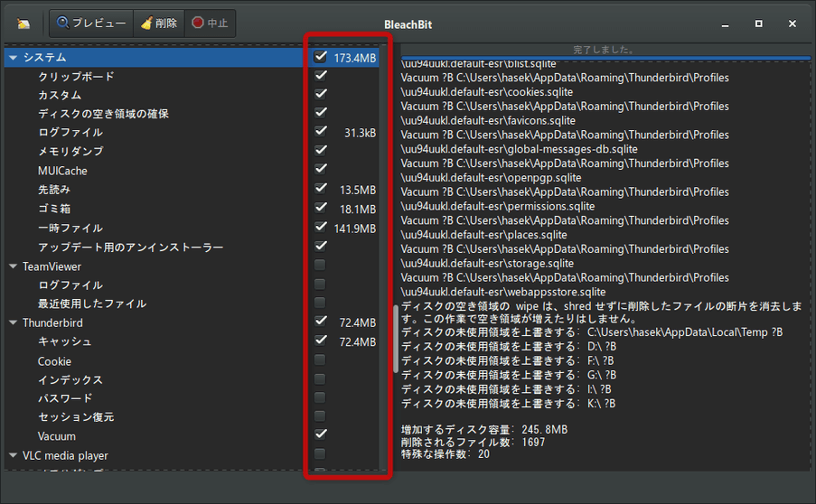Select the MUICache tree item
The image size is (816, 504).
pyautogui.click(x=62, y=171)
